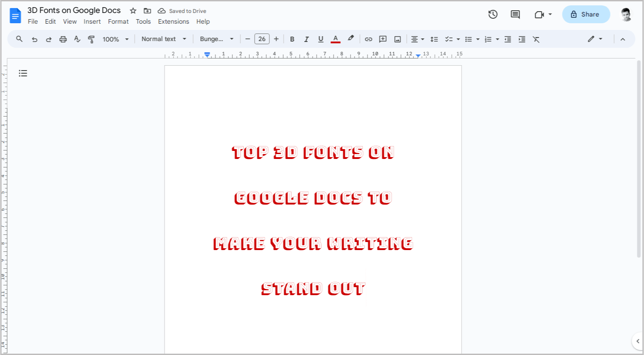Toggle bold formatting
644x355 pixels.
(292, 39)
